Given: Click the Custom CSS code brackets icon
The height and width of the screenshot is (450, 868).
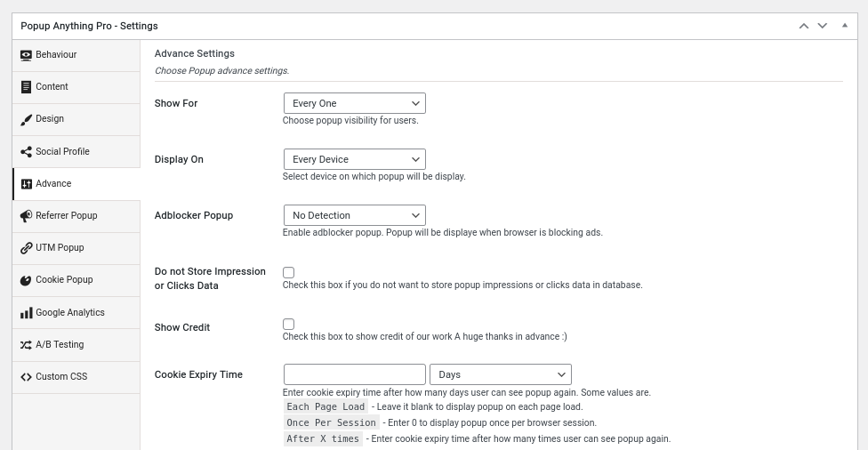Looking at the screenshot, I should coord(26,377).
